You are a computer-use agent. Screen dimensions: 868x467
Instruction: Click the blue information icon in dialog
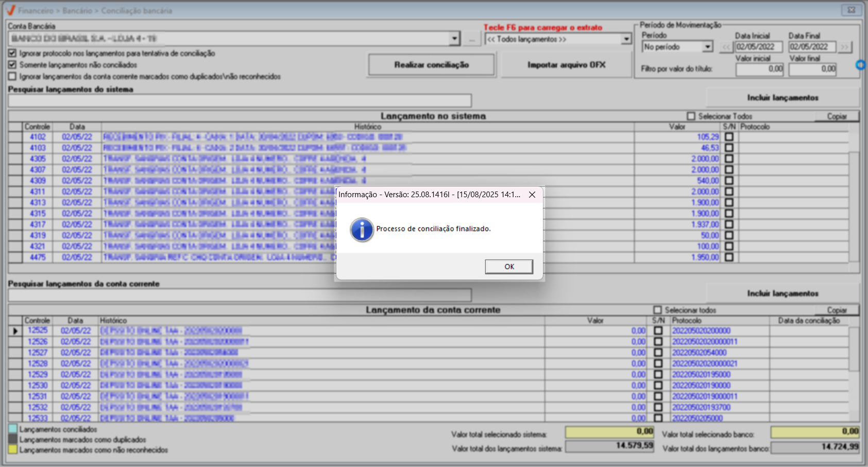(x=362, y=230)
